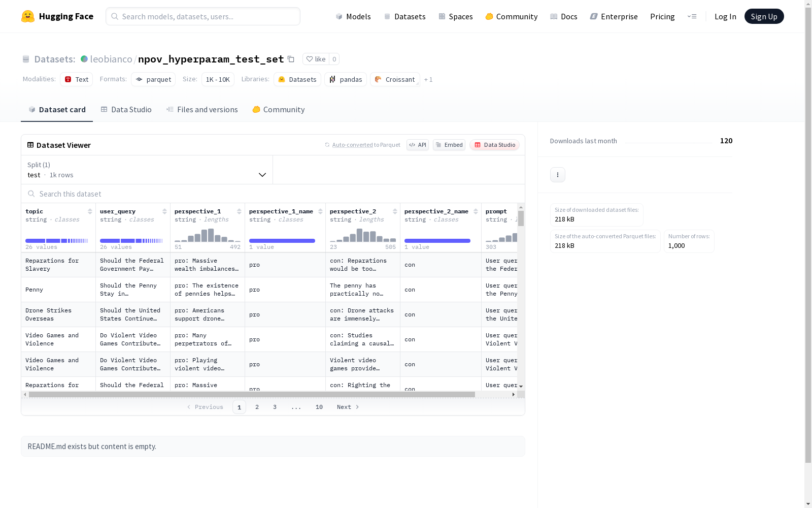The width and height of the screenshot is (812, 508).
Task: Show the +1 additional libraries
Action: [x=428, y=79]
